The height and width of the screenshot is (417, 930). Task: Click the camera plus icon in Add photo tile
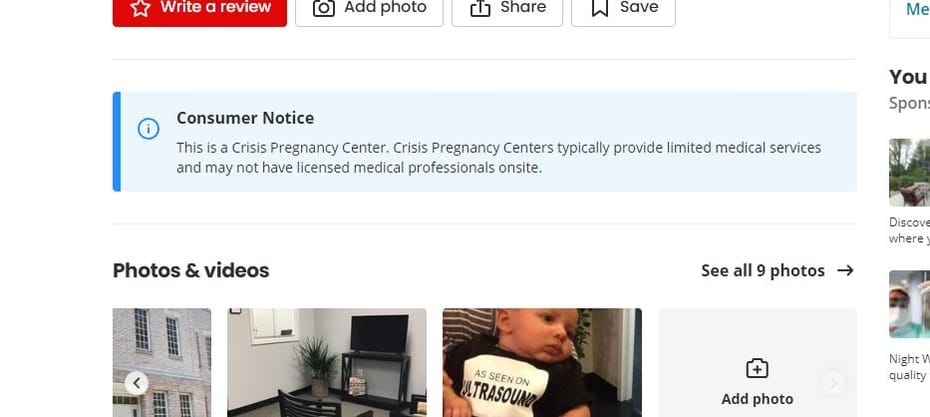point(757,368)
